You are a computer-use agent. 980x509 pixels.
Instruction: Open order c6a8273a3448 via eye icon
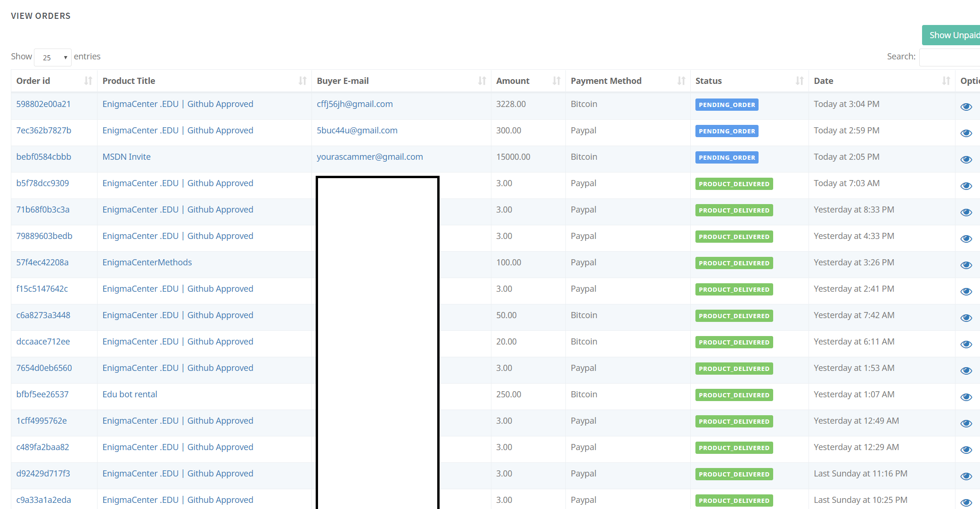966,318
